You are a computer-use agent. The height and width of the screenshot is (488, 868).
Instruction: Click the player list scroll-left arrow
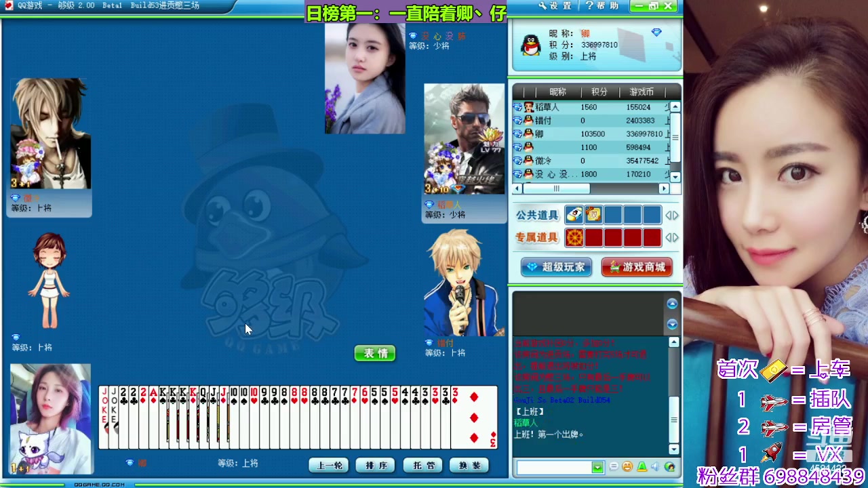tap(517, 188)
